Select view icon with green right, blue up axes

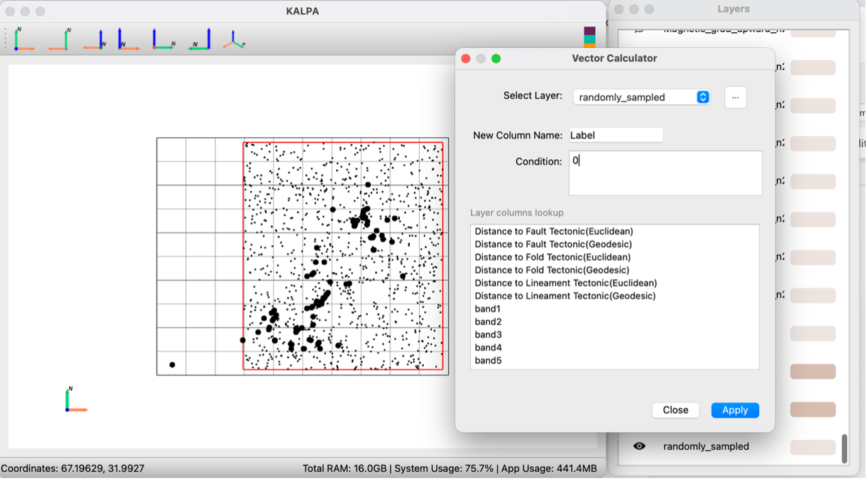pos(163,39)
